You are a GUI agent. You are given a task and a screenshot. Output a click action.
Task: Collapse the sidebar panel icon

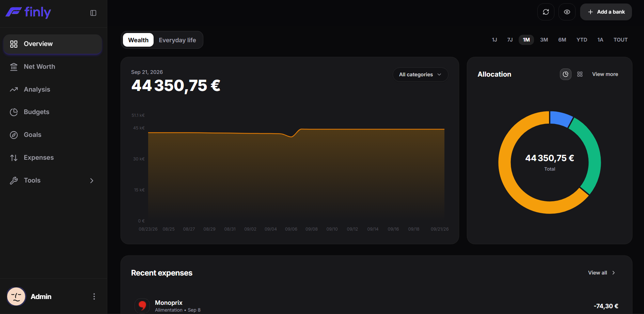coord(93,13)
